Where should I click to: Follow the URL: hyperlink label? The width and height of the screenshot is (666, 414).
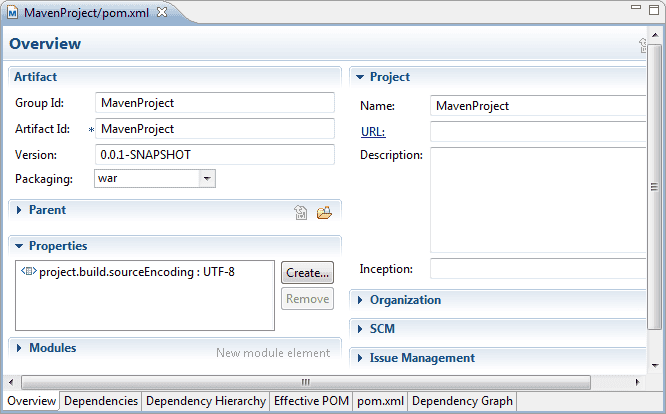tap(373, 132)
